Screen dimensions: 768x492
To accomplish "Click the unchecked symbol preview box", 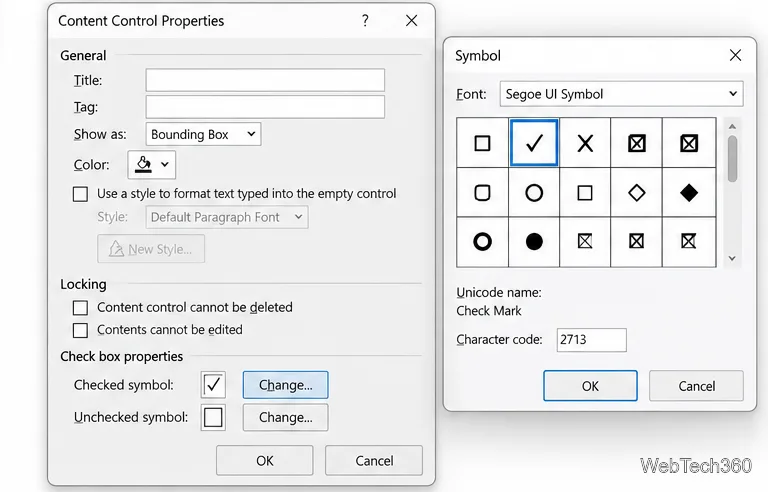I will pyautogui.click(x=213, y=418).
